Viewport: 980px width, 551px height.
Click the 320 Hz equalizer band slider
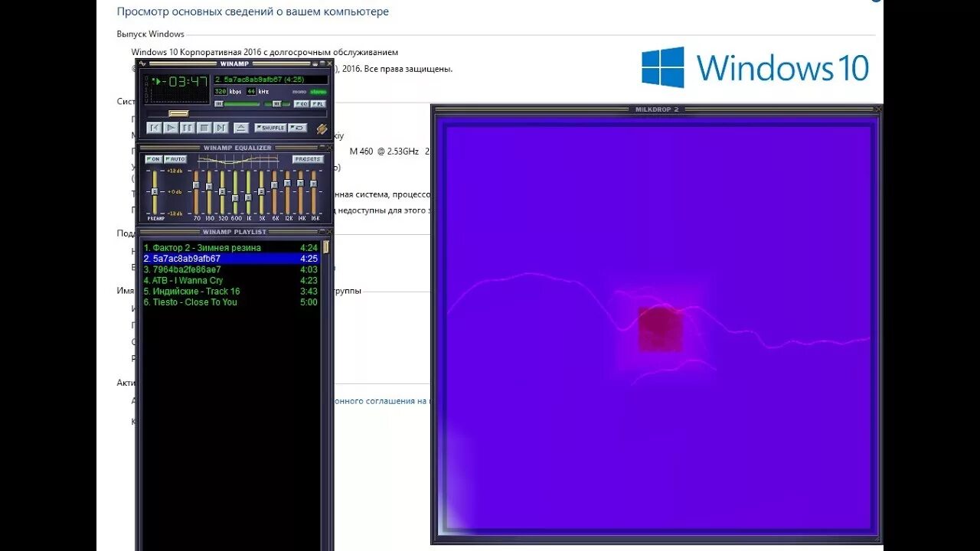(222, 191)
